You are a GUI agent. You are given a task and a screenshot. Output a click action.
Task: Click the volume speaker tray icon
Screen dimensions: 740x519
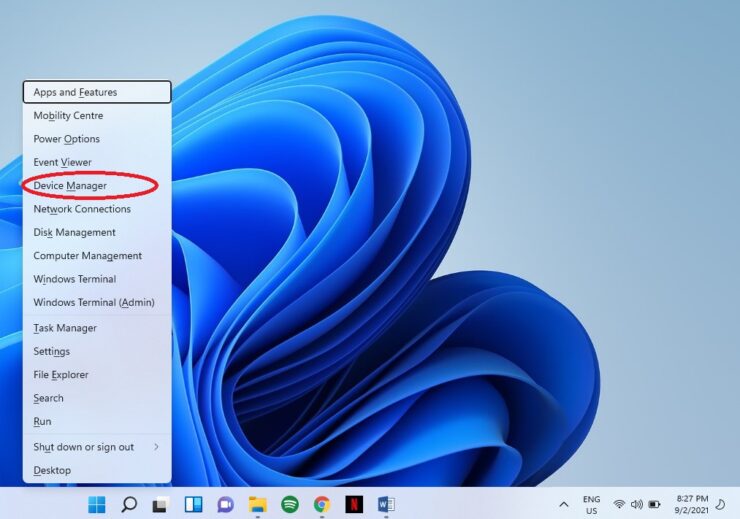coord(637,504)
